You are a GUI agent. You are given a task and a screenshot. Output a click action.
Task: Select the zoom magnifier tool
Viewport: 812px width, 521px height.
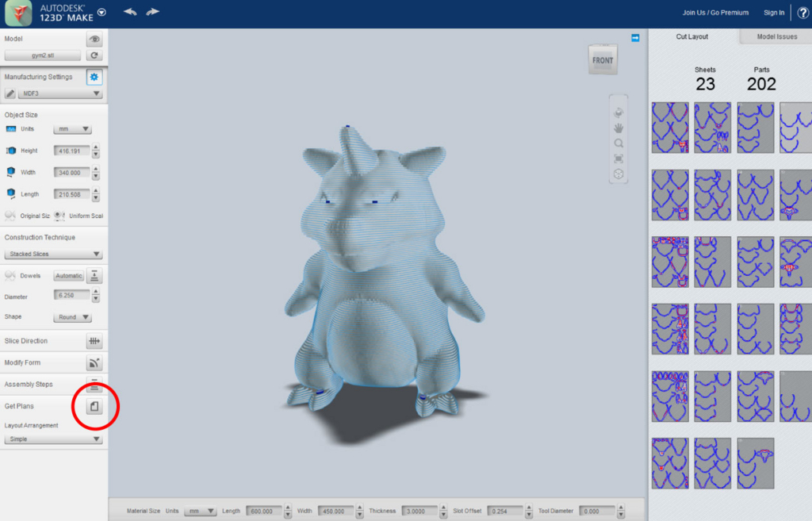(619, 144)
